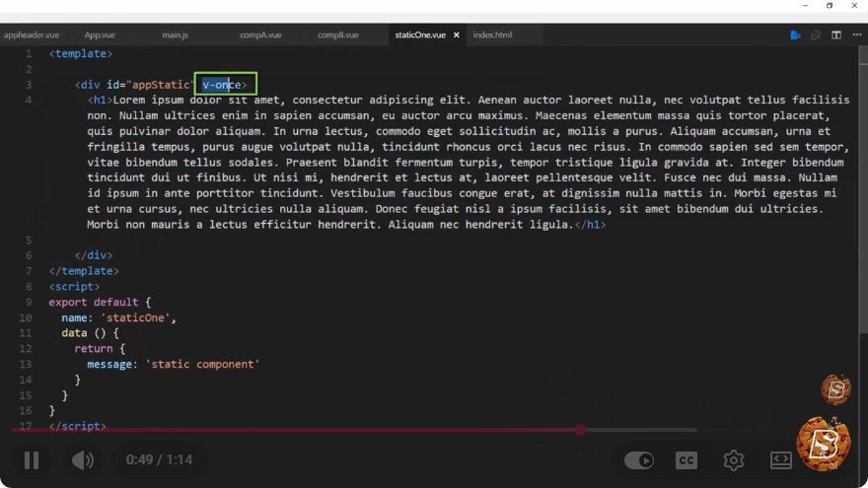The height and width of the screenshot is (488, 868).
Task: Click the small cookie watermark icon
Action: point(835,389)
